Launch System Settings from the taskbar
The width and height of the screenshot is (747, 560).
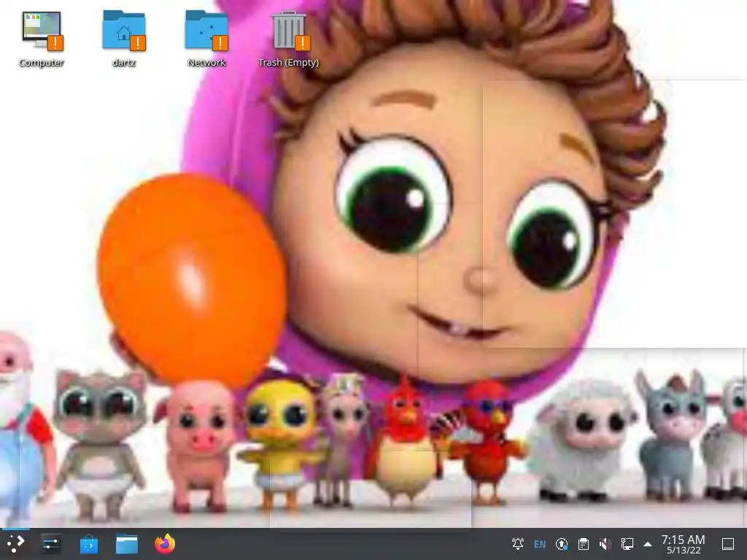pos(50,544)
